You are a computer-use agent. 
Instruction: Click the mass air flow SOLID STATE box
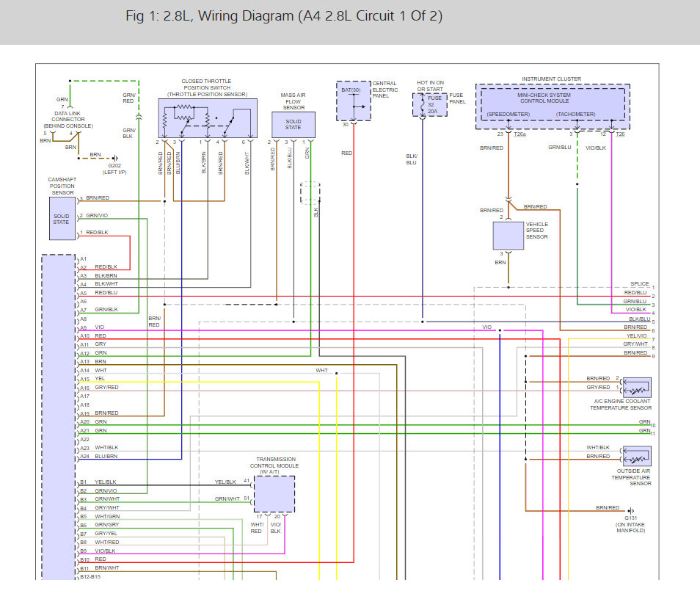294,125
